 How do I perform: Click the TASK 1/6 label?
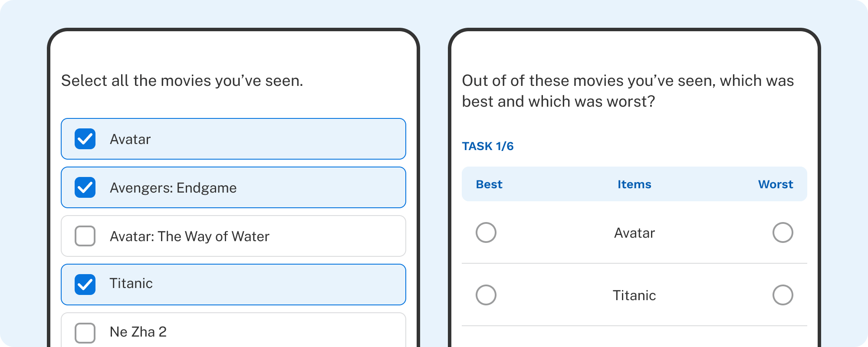coord(487,146)
